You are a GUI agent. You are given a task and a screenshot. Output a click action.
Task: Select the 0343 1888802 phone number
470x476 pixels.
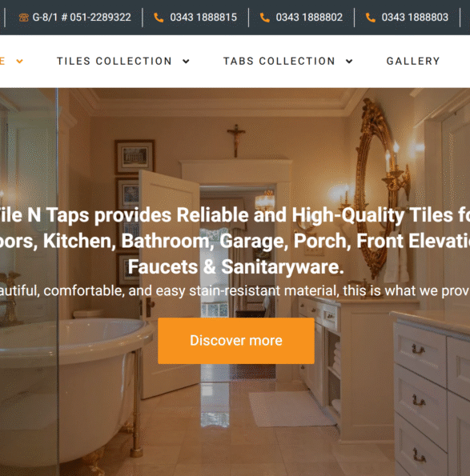click(309, 18)
